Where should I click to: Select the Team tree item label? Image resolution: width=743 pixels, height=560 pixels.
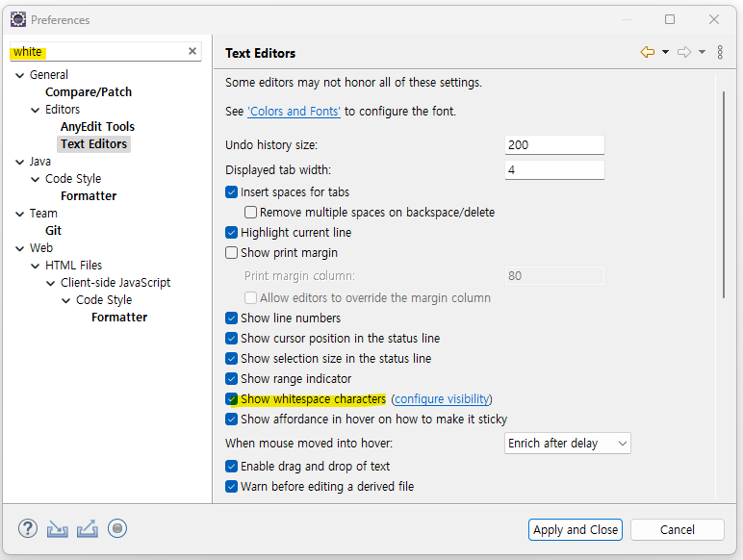[43, 214]
